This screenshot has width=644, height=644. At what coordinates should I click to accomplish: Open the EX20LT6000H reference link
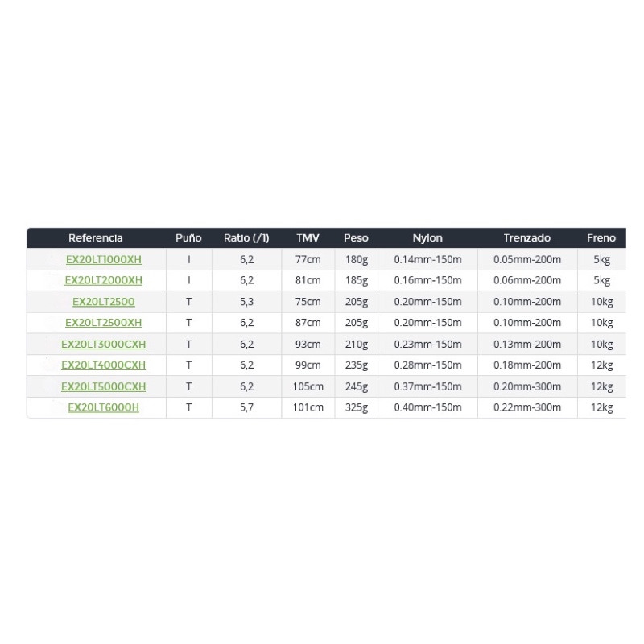click(104, 407)
